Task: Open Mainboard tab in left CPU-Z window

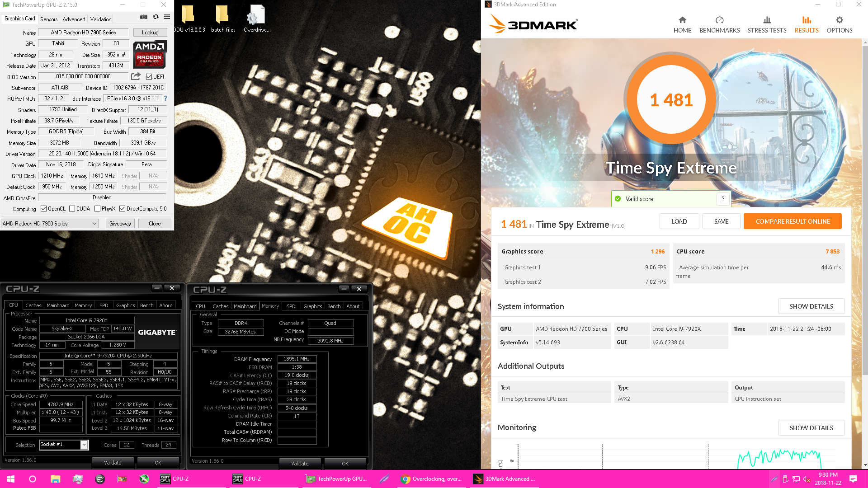Action: click(58, 305)
